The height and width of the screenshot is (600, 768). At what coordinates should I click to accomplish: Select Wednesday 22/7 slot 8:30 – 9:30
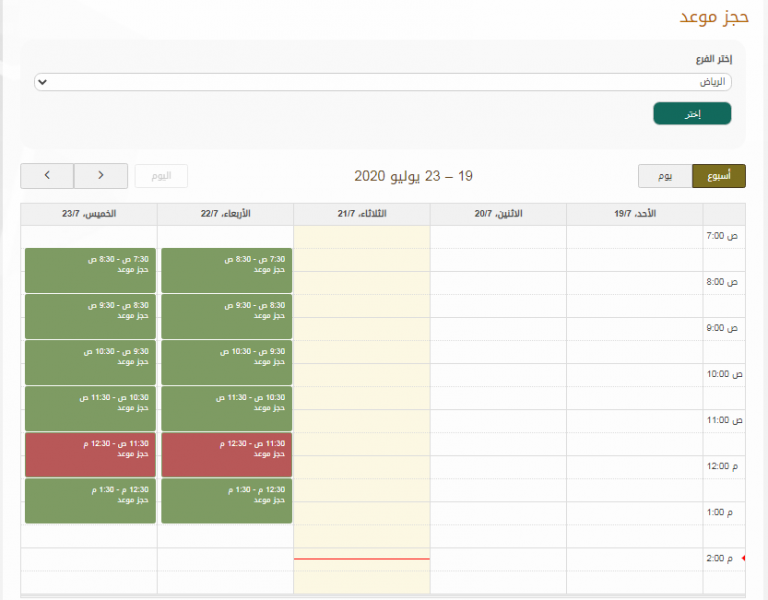[227, 316]
